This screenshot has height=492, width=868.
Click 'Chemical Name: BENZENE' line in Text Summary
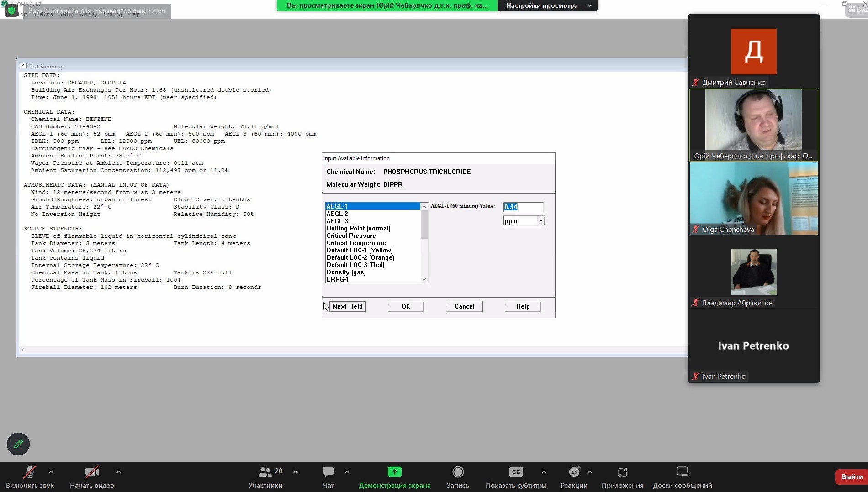tap(71, 119)
